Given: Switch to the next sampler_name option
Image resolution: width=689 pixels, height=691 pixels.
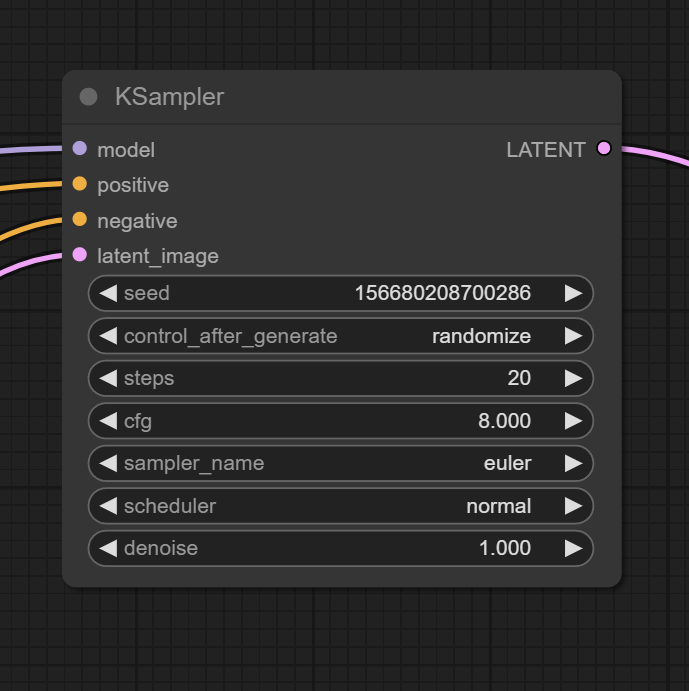Looking at the screenshot, I should click(x=573, y=464).
